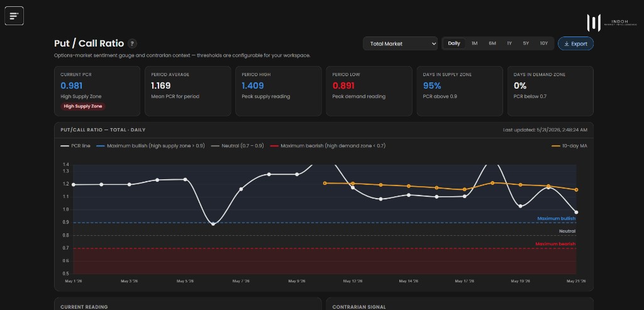Click the 'Maximum bearish' chart line label
The width and height of the screenshot is (644, 310).
click(x=555, y=244)
